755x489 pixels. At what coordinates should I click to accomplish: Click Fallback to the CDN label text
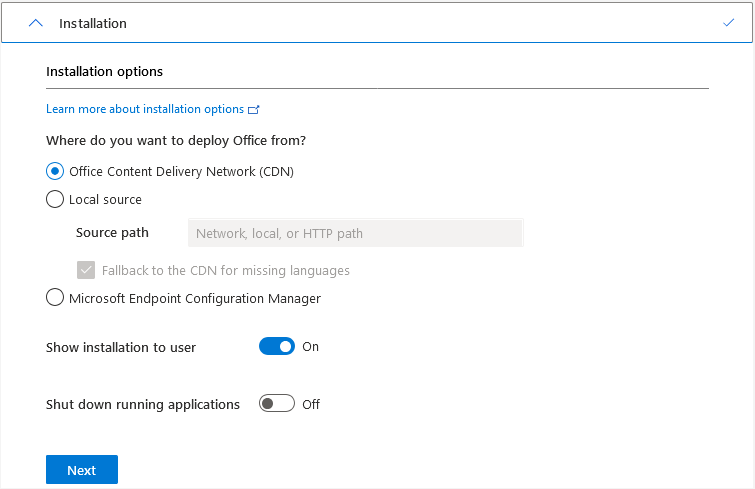click(226, 271)
